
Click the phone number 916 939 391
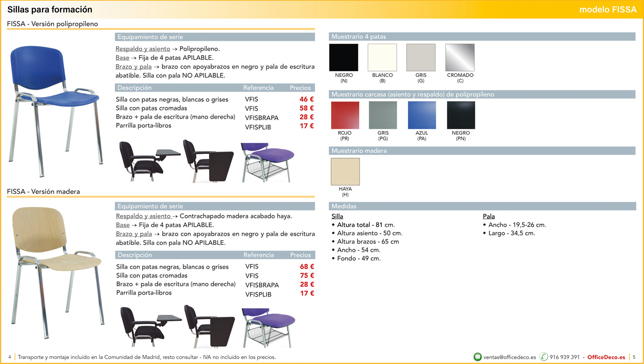coord(564,357)
